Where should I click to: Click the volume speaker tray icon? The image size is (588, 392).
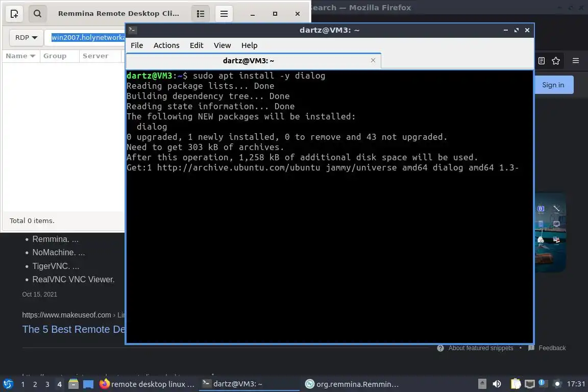(x=497, y=384)
